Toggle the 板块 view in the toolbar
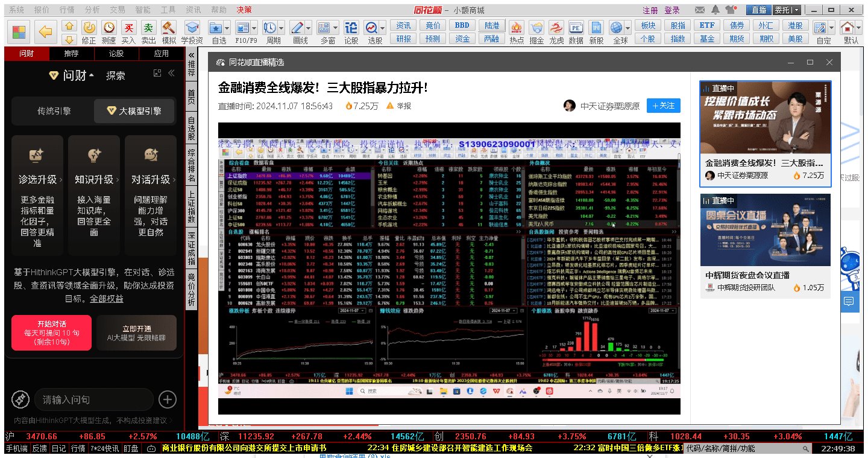 tap(648, 24)
